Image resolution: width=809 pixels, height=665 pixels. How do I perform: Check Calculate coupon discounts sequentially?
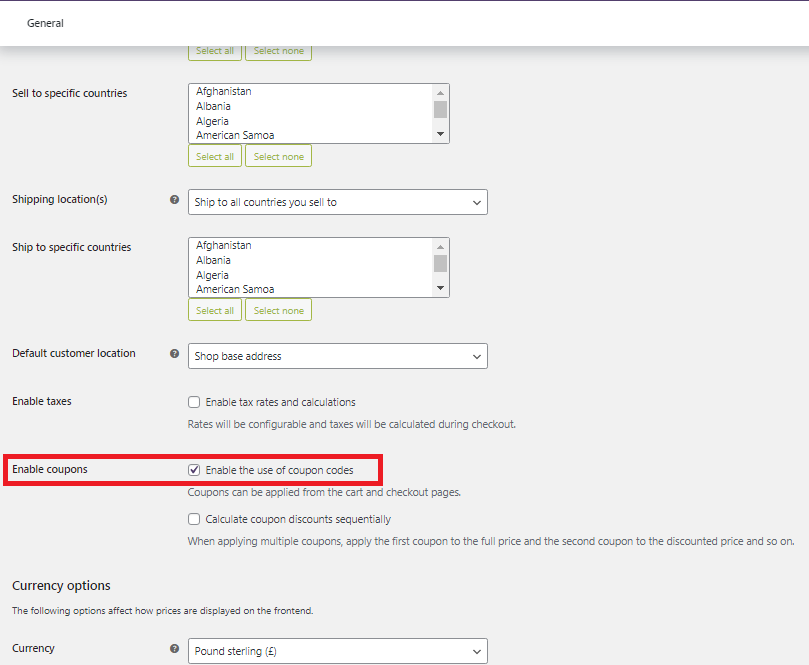(194, 519)
